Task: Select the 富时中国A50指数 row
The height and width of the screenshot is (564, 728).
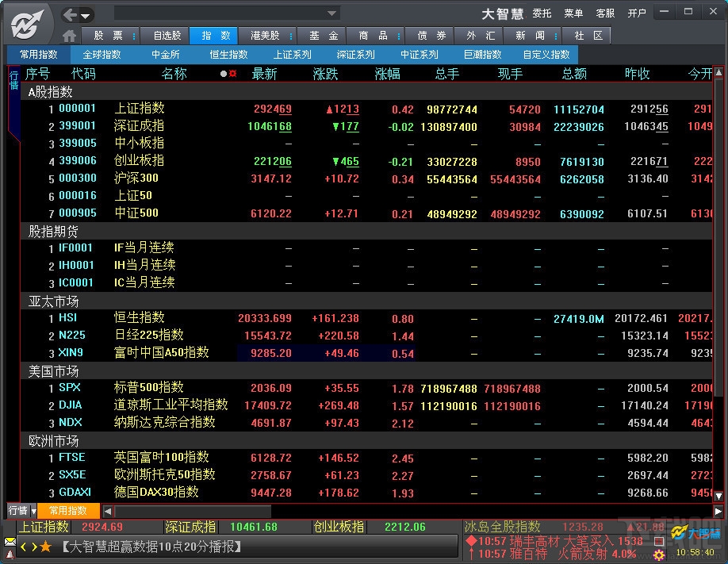Action: 366,353
